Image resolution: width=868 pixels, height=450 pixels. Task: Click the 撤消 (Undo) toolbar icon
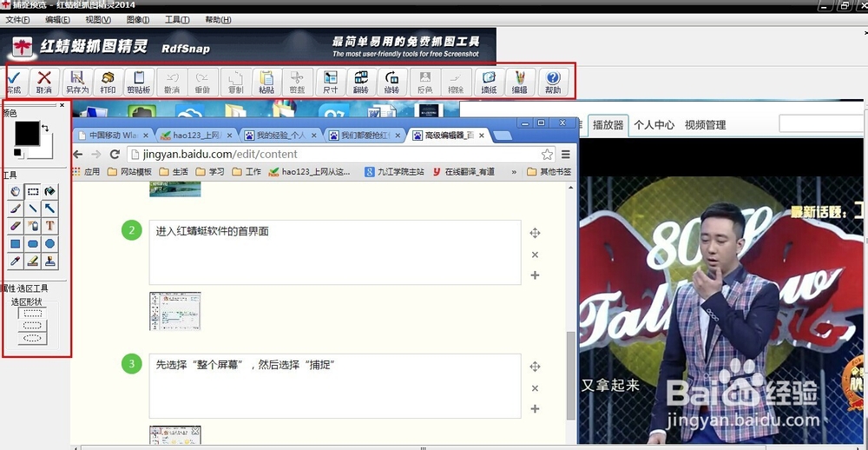(172, 82)
